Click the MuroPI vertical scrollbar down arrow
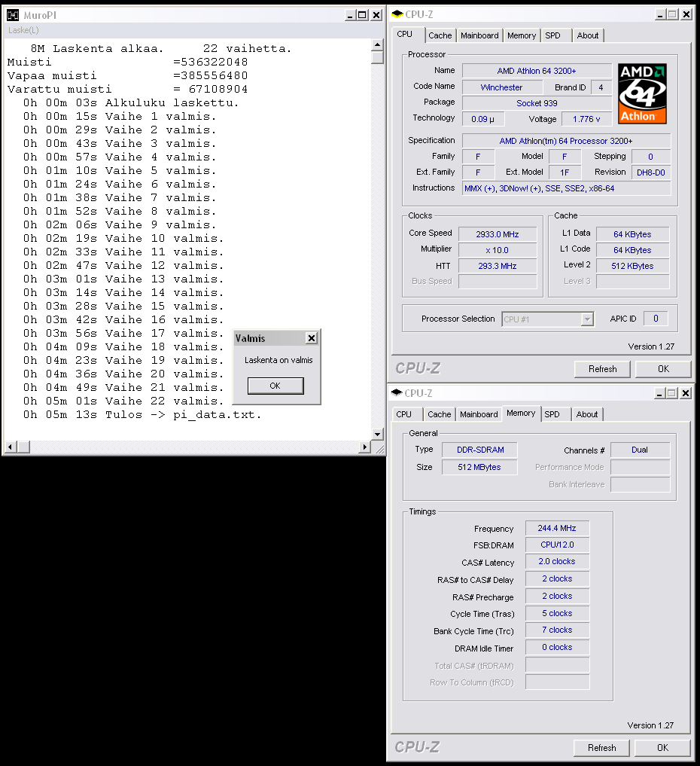The image size is (700, 766). (x=377, y=434)
